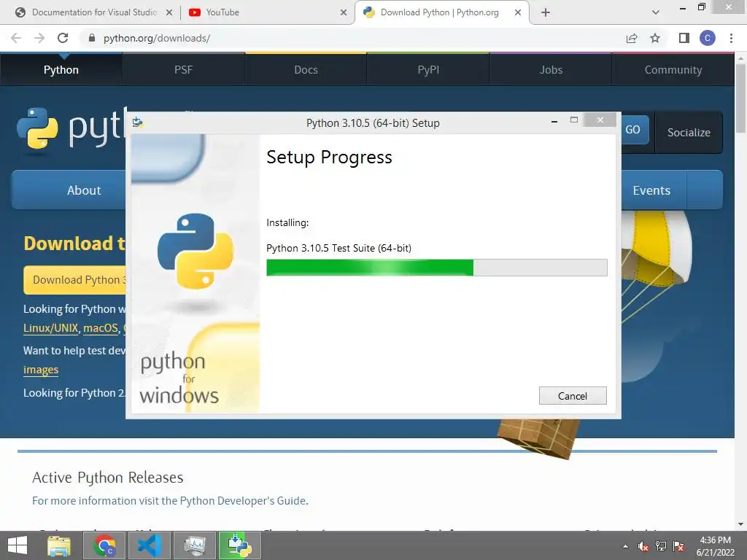Open Chrome from the taskbar
The image size is (747, 560).
(104, 545)
